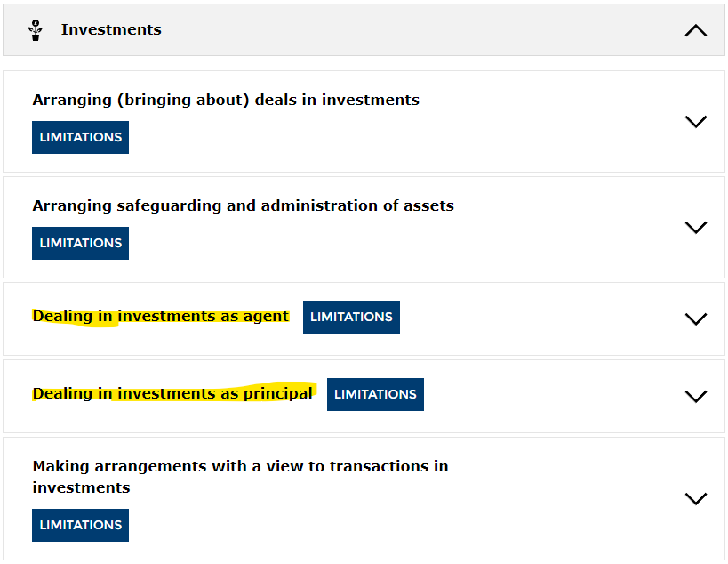Viewport: 728px width, 564px height.
Task: Click the potted plant Investments icon
Action: coord(36,30)
